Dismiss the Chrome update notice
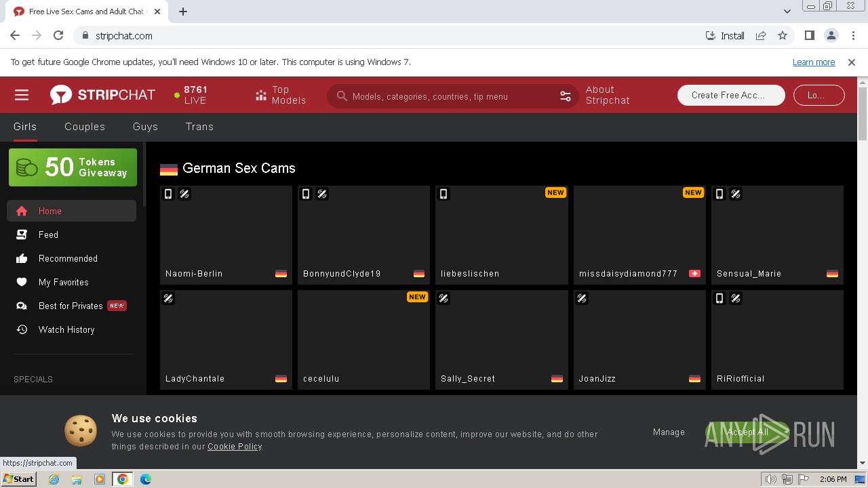 point(852,62)
